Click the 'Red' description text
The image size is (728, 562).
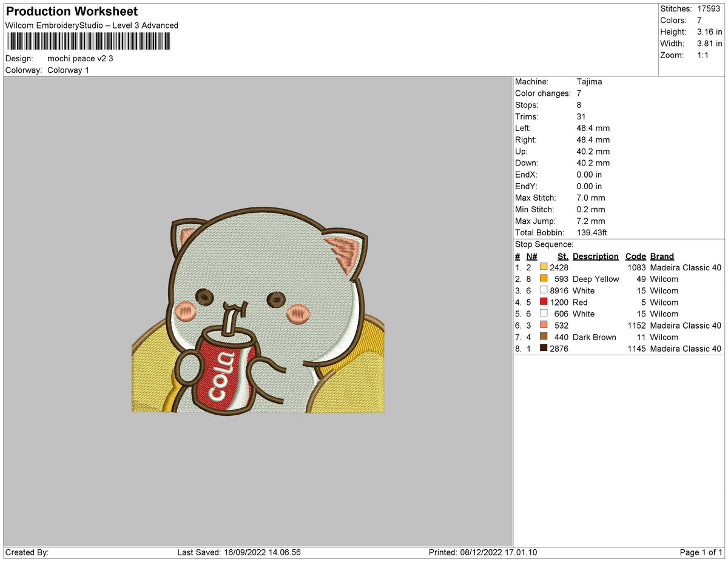point(580,302)
